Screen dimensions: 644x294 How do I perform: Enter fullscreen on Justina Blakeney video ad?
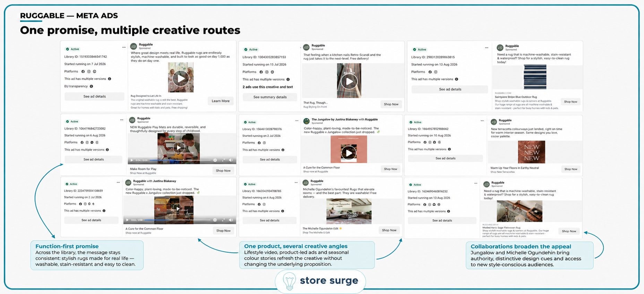tap(223, 220)
